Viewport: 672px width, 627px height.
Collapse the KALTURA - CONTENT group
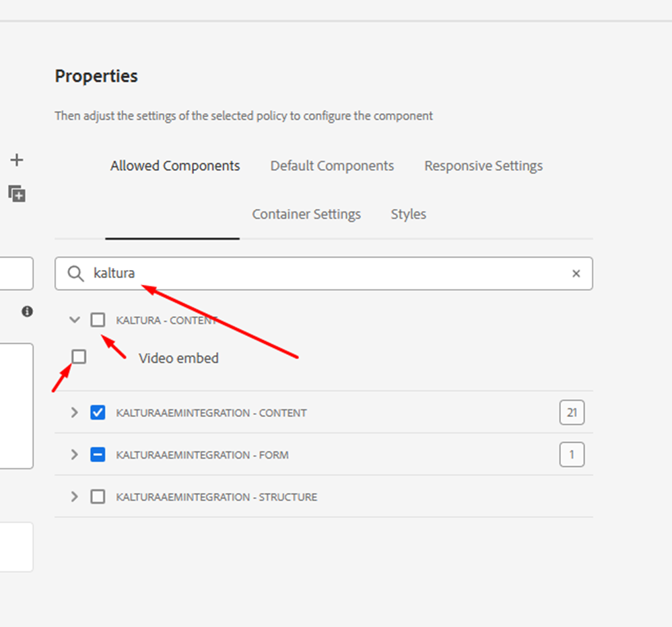click(x=75, y=320)
